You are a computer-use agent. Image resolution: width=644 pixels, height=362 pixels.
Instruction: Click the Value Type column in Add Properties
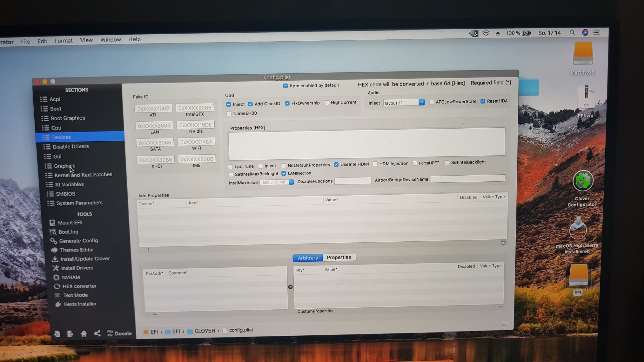(x=493, y=197)
